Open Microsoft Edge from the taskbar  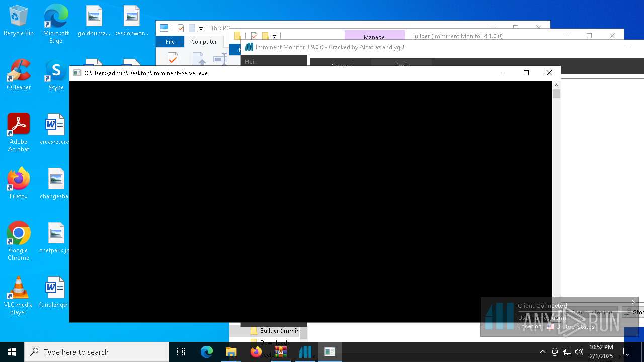click(207, 352)
